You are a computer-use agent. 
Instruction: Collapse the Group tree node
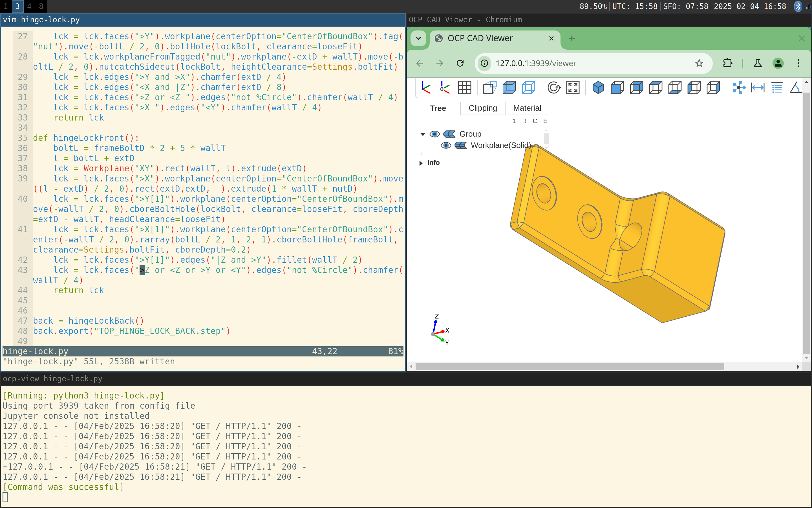click(423, 134)
